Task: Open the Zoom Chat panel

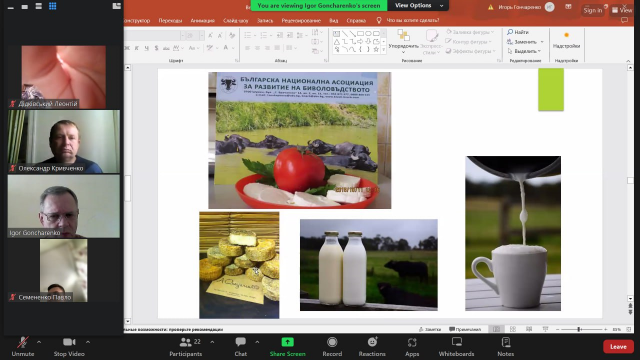Action: tap(240, 347)
